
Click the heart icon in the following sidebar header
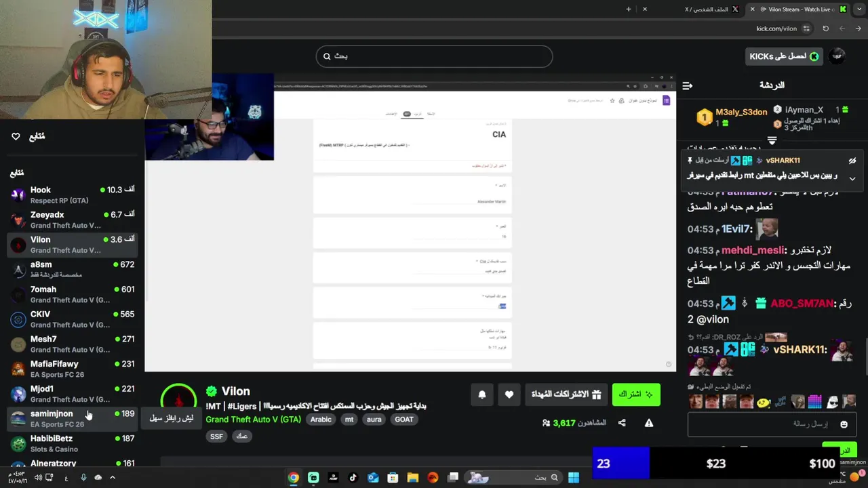click(x=16, y=136)
